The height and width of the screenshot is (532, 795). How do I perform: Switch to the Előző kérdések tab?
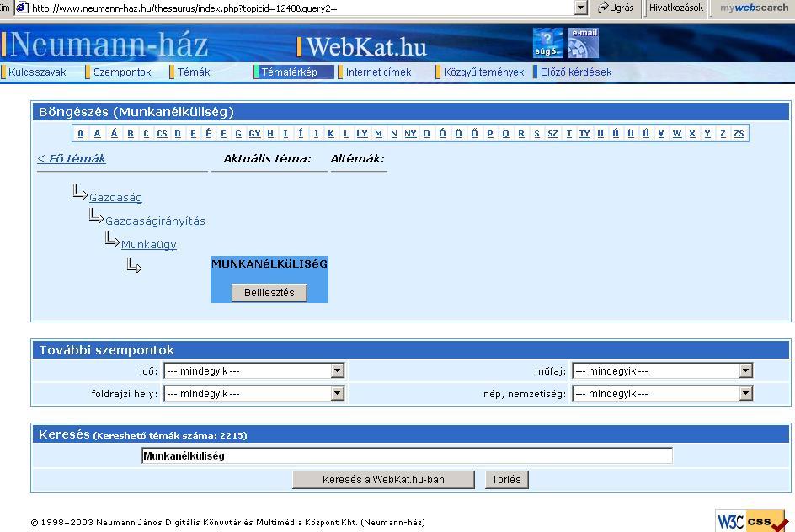point(576,72)
